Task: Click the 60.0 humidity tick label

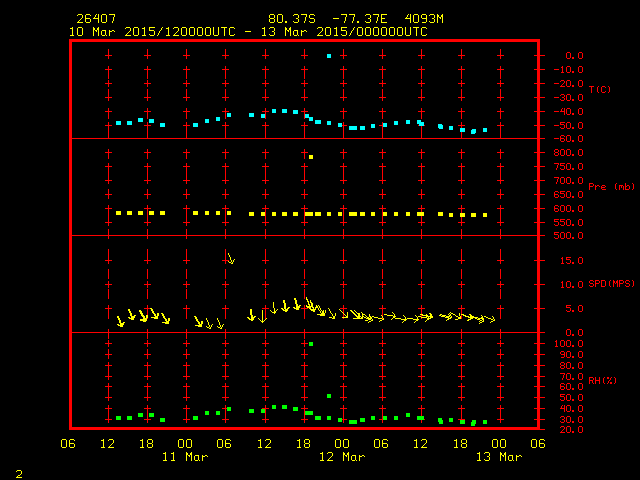Action: [572, 387]
